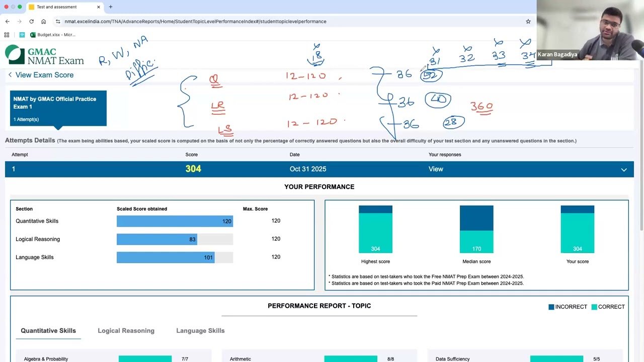Open the Budget.xlsx bookmark

pos(53,35)
